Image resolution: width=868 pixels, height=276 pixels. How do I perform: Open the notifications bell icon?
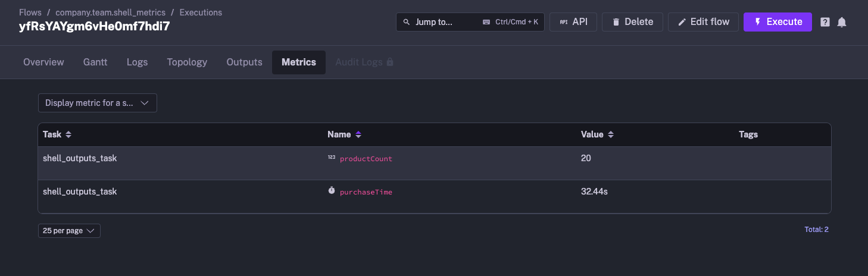click(842, 22)
